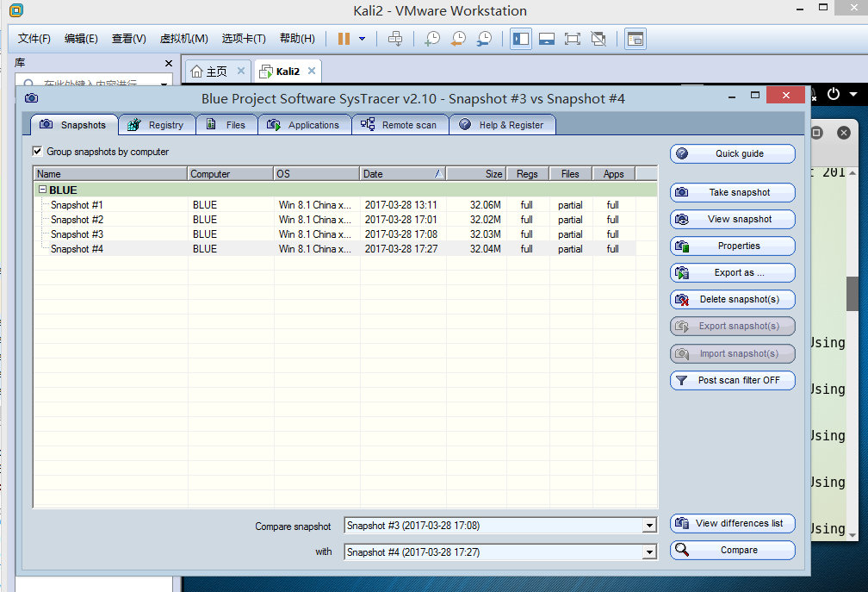The height and width of the screenshot is (592, 868).
Task: Open the Applications tab in SysTracer
Action: click(304, 125)
